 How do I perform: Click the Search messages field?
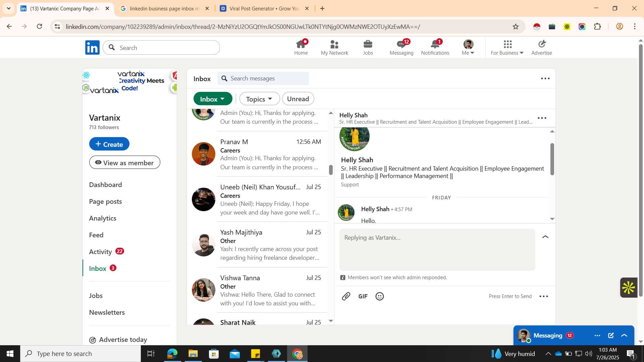263,78
